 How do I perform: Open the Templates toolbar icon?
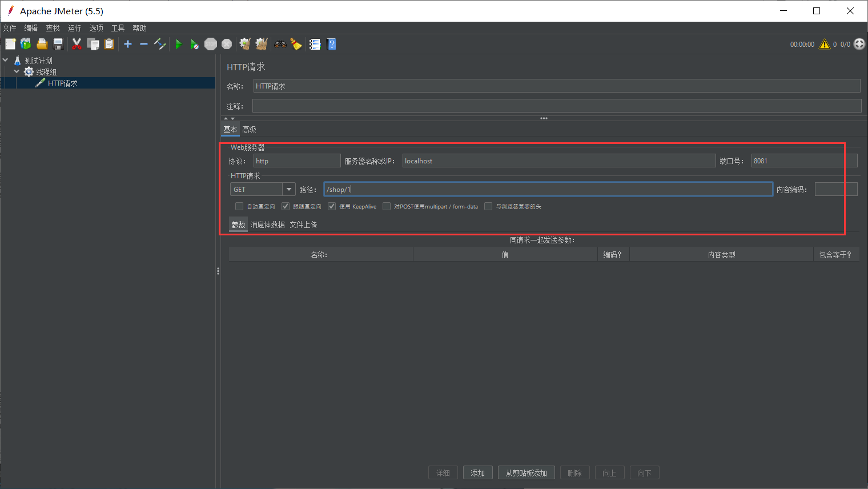(26, 44)
